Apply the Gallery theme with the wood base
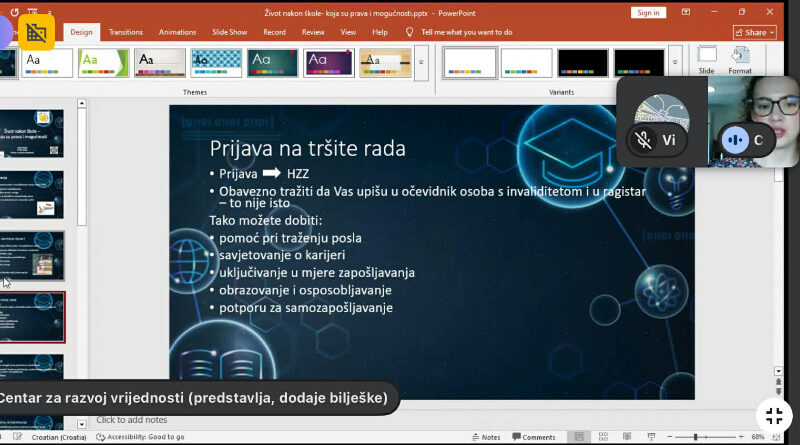800x445 pixels. coord(160,63)
